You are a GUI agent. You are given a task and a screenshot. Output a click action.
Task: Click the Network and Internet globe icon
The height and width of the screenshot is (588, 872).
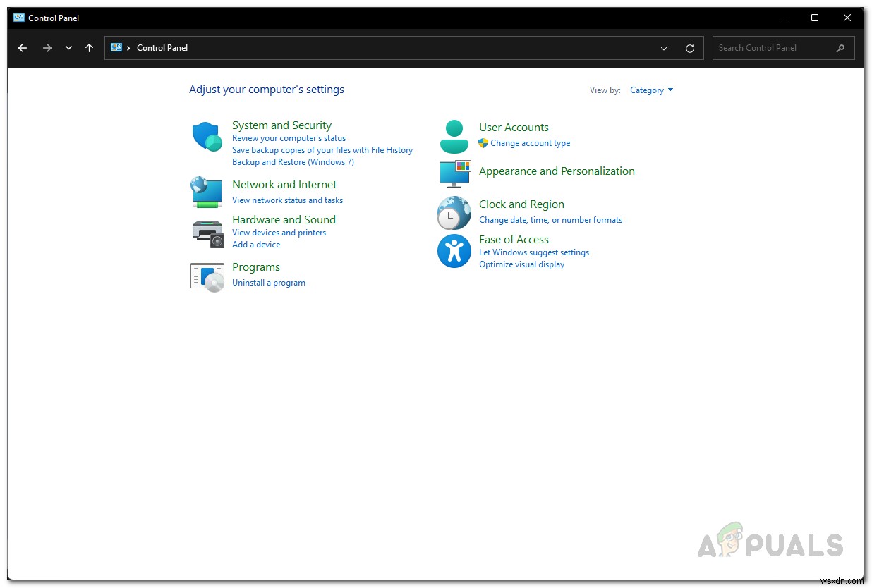pos(206,192)
